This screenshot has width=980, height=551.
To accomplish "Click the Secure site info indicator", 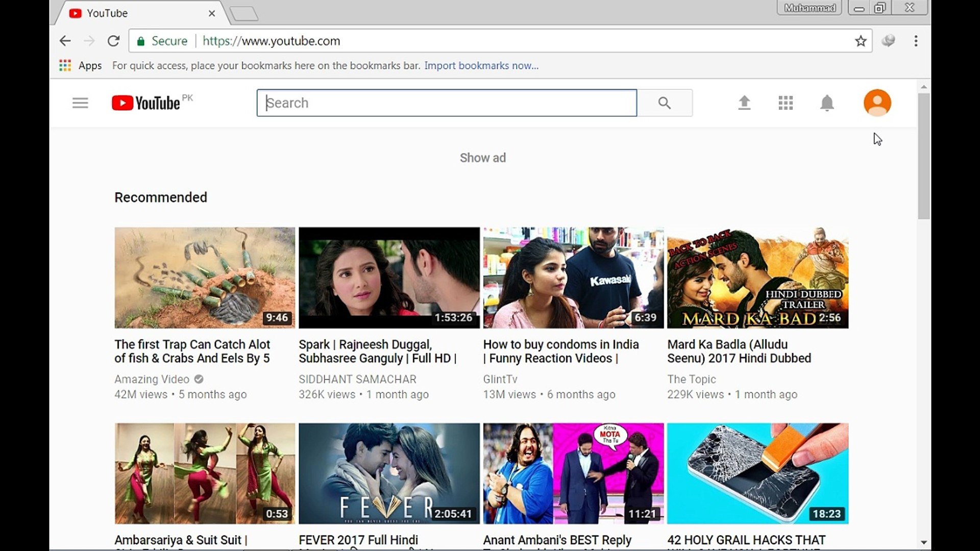I will coord(162,41).
